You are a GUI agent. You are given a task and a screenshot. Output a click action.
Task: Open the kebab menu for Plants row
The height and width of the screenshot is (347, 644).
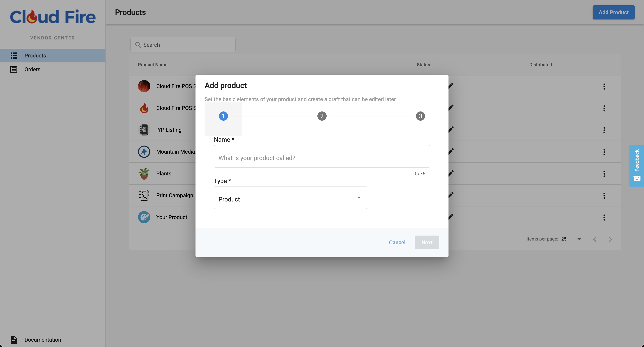pyautogui.click(x=604, y=174)
